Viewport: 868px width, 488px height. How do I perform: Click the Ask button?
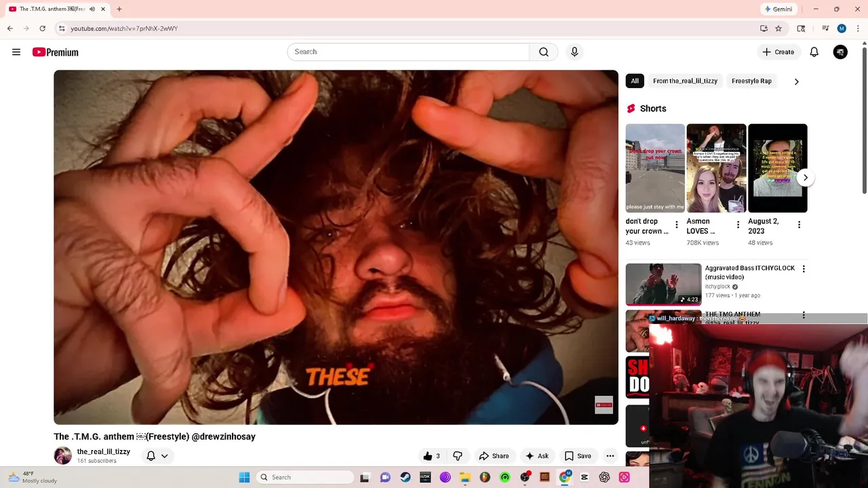(537, 456)
